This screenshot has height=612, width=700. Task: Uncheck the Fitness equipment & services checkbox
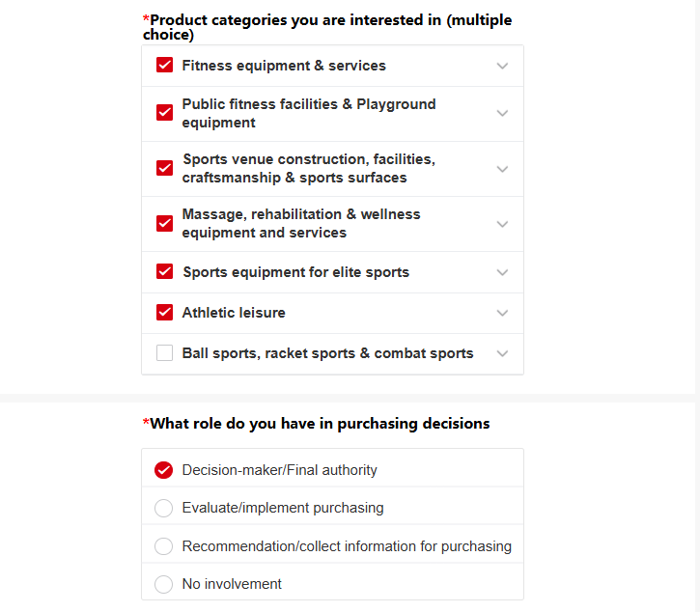pyautogui.click(x=164, y=66)
